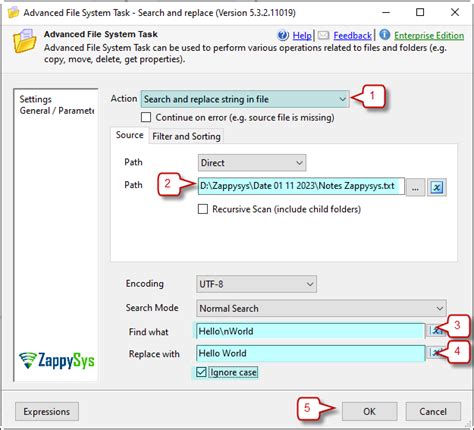Viewport: 474px width, 430px height.
Task: Click the Feedback envelope icon
Action: (323, 35)
